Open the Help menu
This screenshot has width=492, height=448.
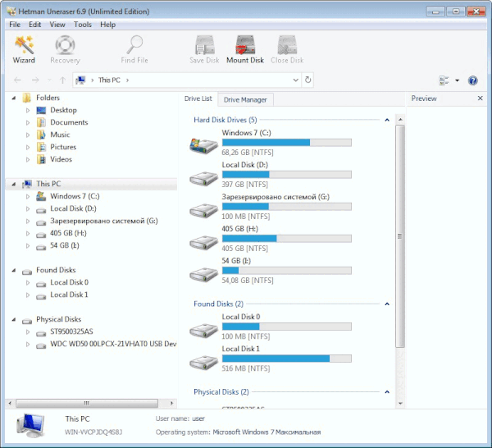108,25
